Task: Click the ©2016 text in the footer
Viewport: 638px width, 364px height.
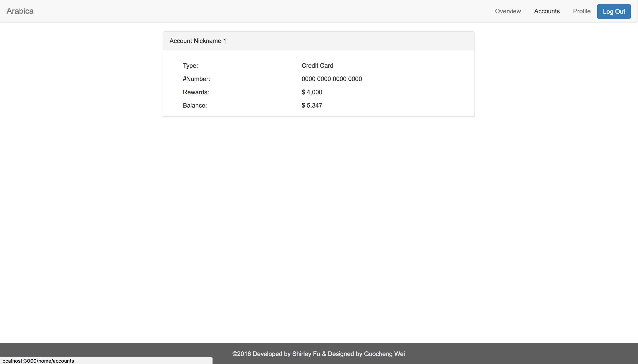Action: pyautogui.click(x=241, y=354)
